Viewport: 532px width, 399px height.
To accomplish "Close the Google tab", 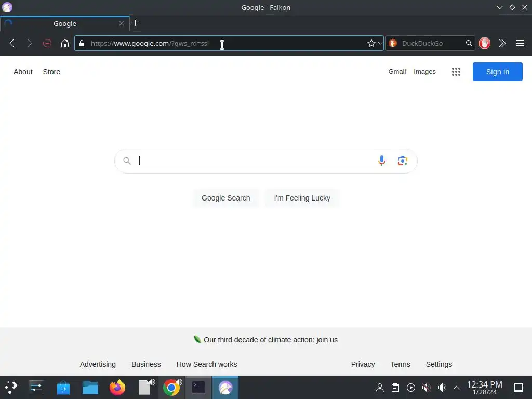I will [x=122, y=23].
